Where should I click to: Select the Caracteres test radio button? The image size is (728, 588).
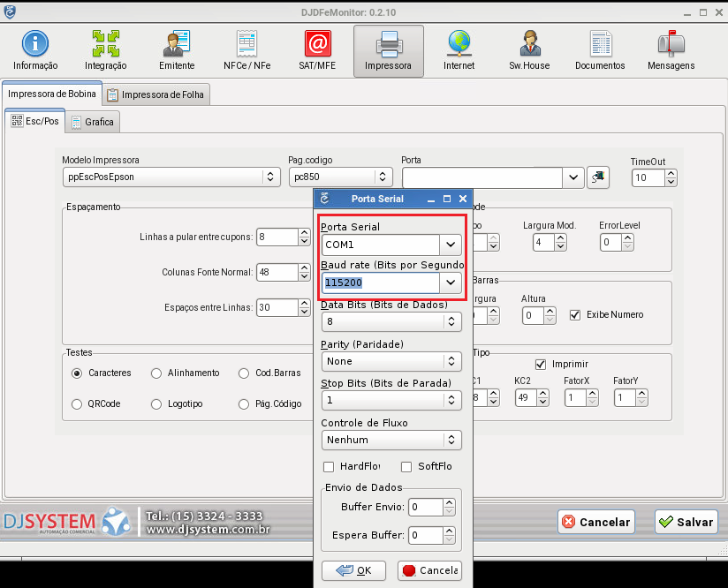point(77,373)
